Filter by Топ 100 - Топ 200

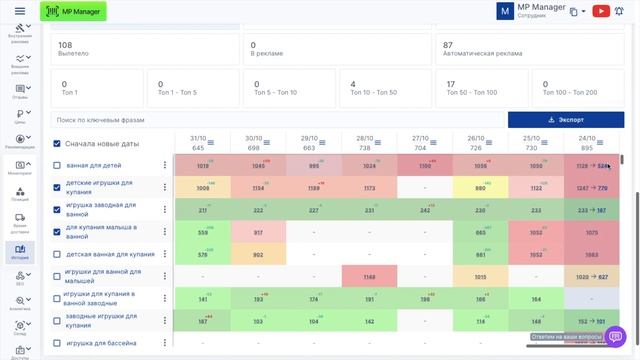pos(578,88)
